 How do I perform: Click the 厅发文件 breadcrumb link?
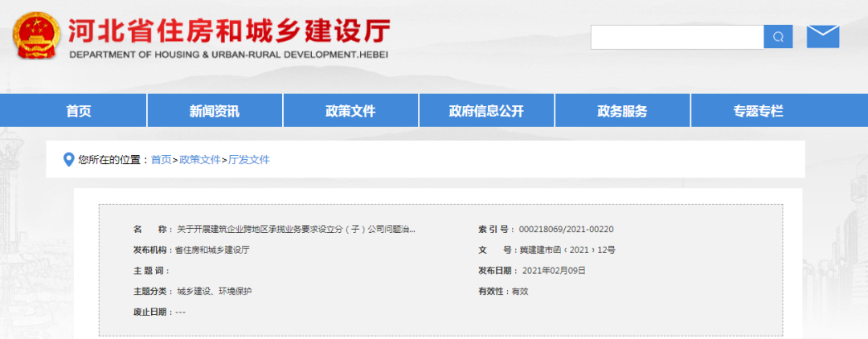pos(249,160)
